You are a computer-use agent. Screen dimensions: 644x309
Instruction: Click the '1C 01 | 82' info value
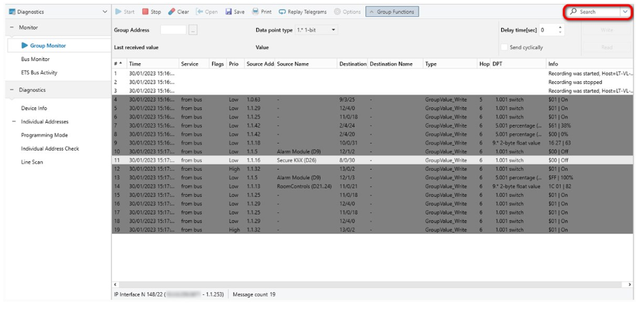coord(560,186)
